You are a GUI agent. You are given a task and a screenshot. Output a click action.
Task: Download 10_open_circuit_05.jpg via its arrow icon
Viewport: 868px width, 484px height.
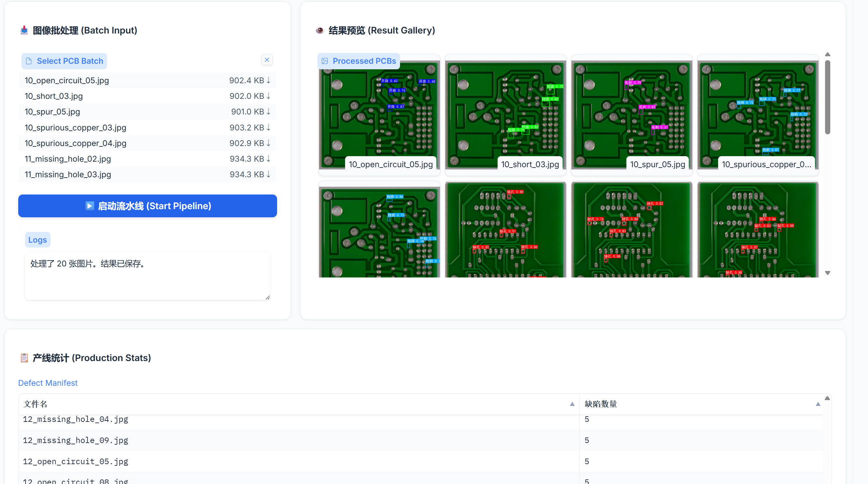coord(269,81)
